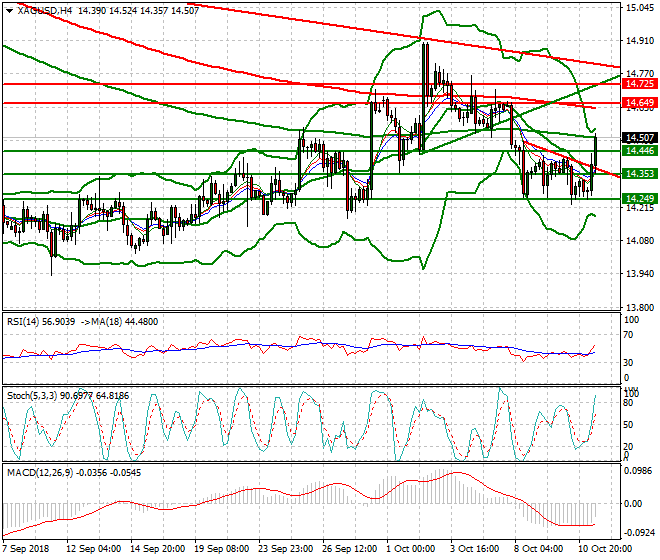
Task: Click the 13.940 price scale value
Action: [x=640, y=274]
